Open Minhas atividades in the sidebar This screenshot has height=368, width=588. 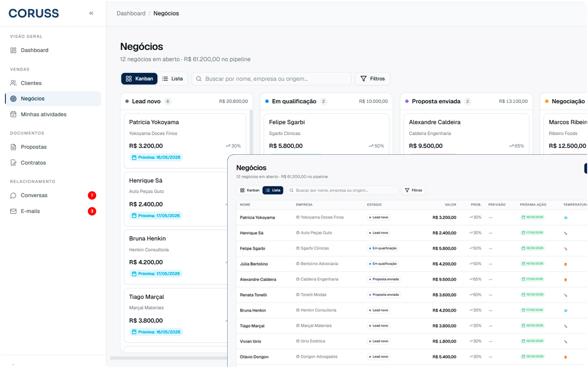[x=53, y=114]
